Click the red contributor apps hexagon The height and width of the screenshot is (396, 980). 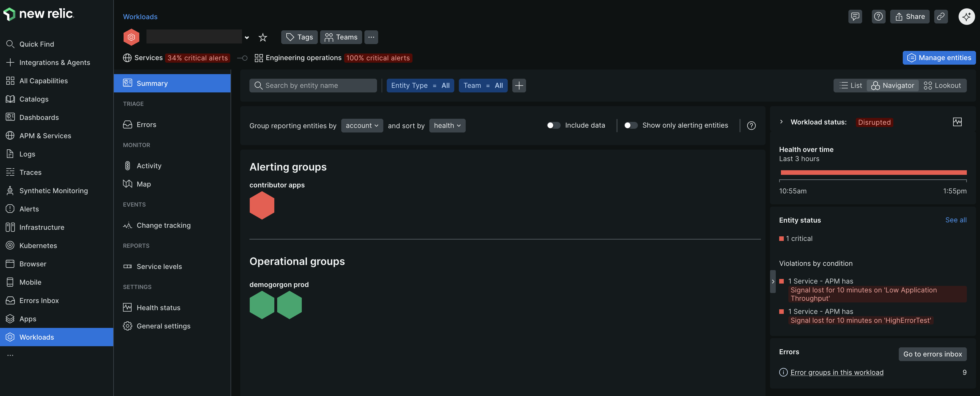pyautogui.click(x=262, y=205)
